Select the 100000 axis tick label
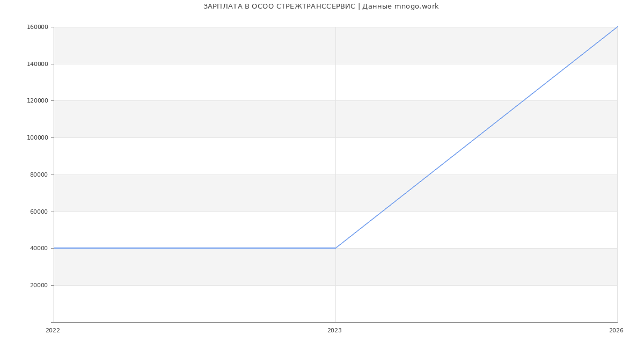 tap(39, 138)
